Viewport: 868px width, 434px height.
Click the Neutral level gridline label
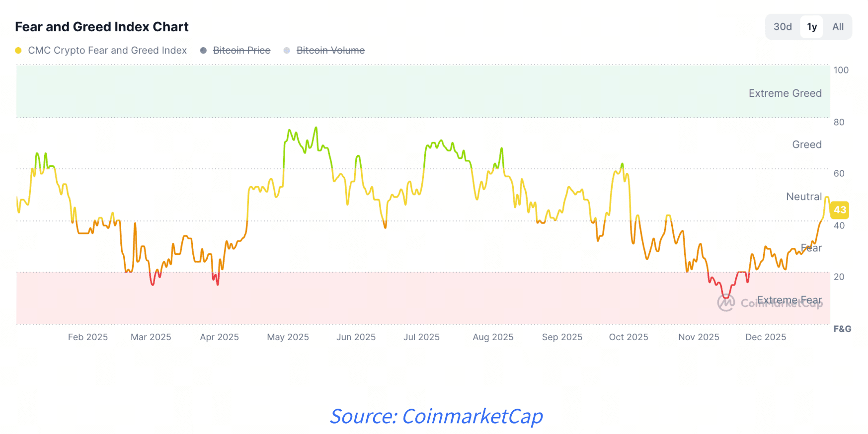(804, 197)
